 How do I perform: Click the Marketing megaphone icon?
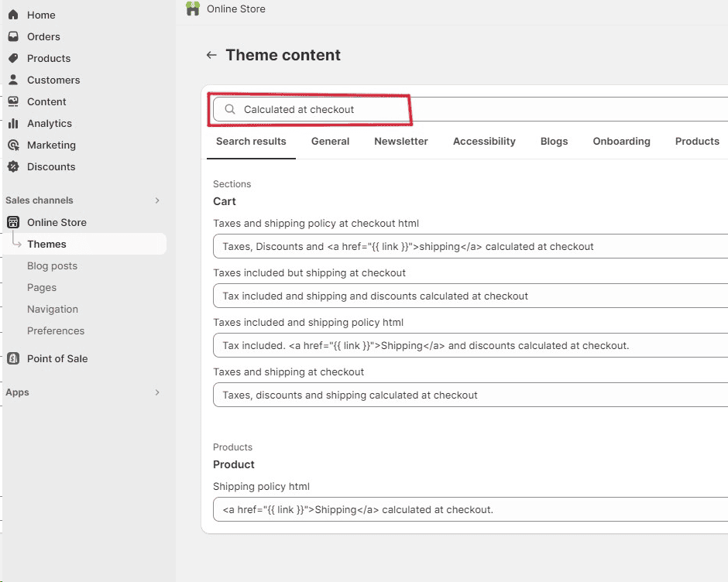pyautogui.click(x=12, y=145)
